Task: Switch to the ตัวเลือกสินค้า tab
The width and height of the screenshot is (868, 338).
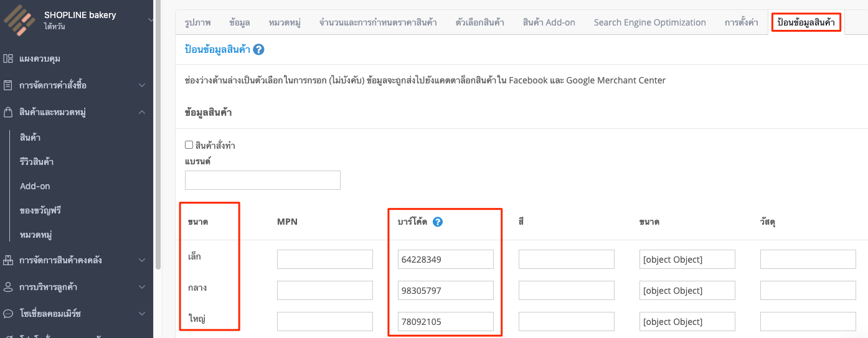Action: [479, 22]
